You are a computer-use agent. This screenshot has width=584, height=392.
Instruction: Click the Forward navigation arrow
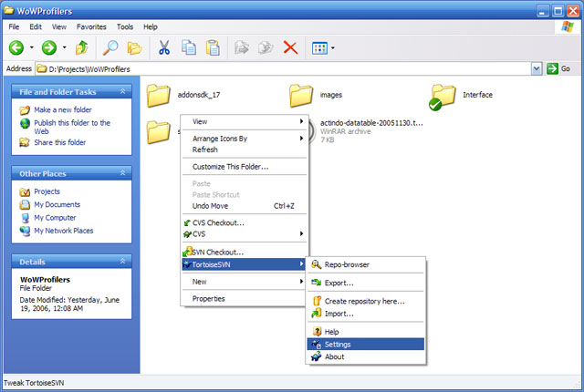click(49, 47)
